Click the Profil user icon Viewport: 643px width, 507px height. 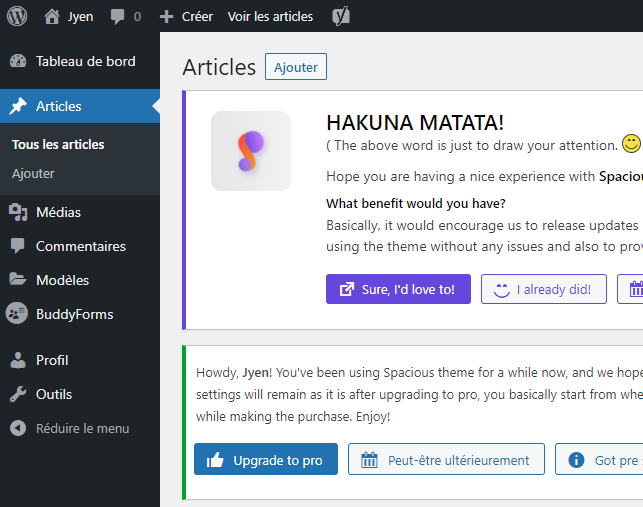coord(18,360)
